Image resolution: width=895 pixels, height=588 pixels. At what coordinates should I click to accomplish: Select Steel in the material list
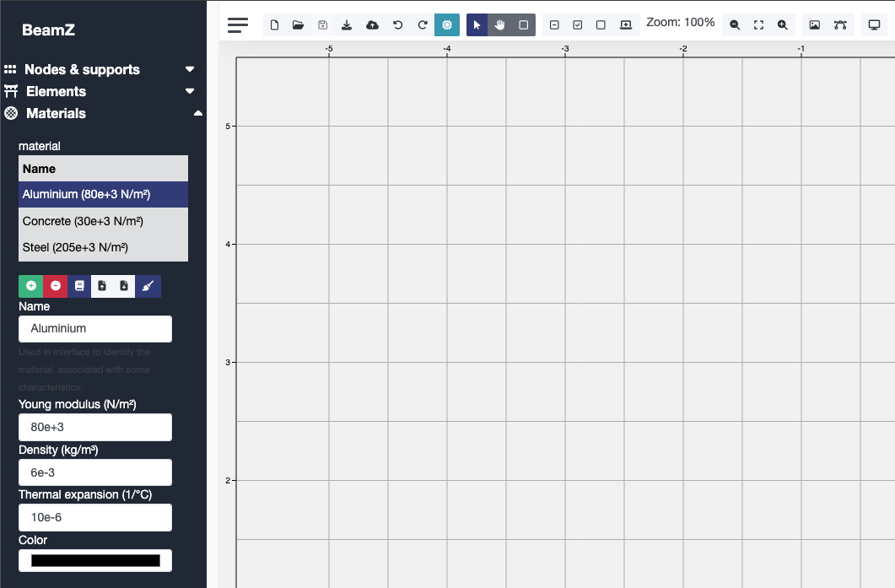pos(103,247)
